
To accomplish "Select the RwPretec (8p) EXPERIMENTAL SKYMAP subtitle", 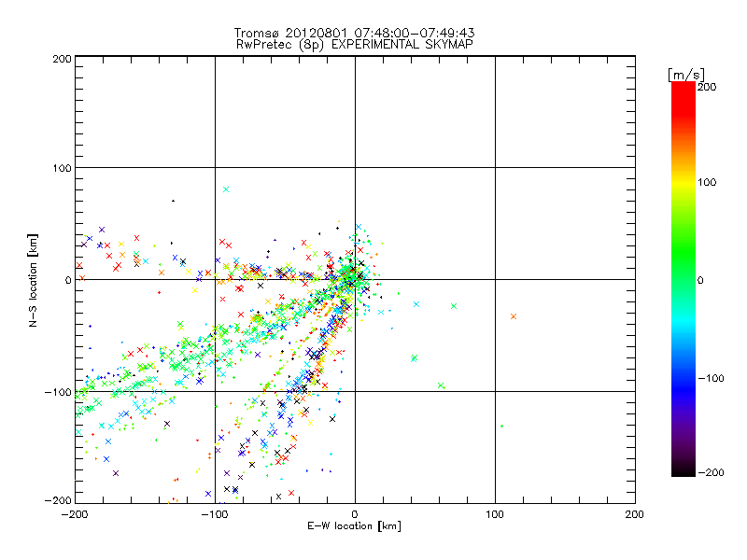I will pos(355,45).
